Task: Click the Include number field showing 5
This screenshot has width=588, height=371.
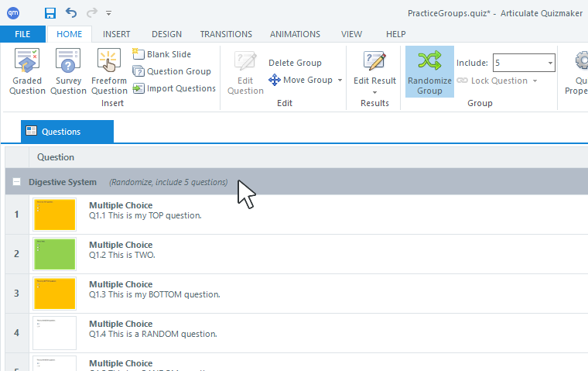Action: coord(519,63)
